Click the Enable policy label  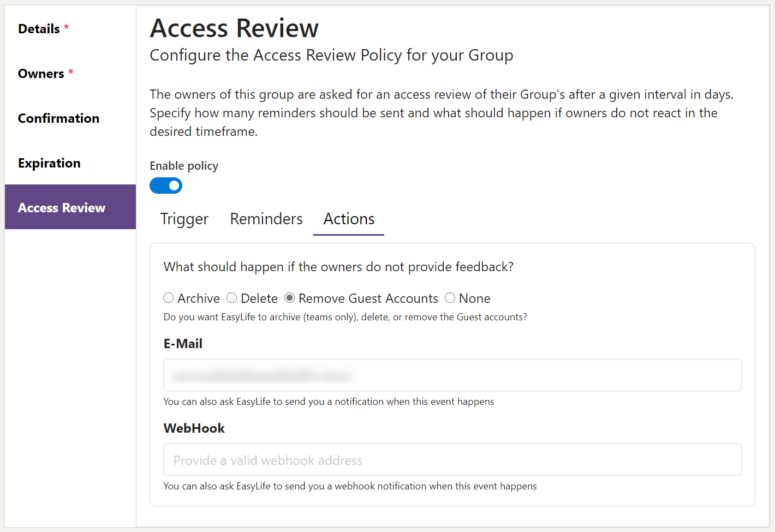(x=183, y=165)
